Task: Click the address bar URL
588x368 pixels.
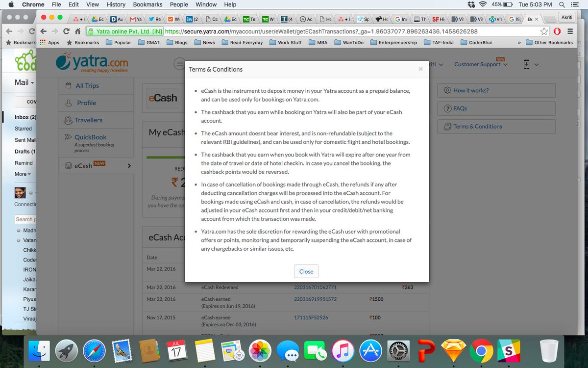Action: [321, 31]
